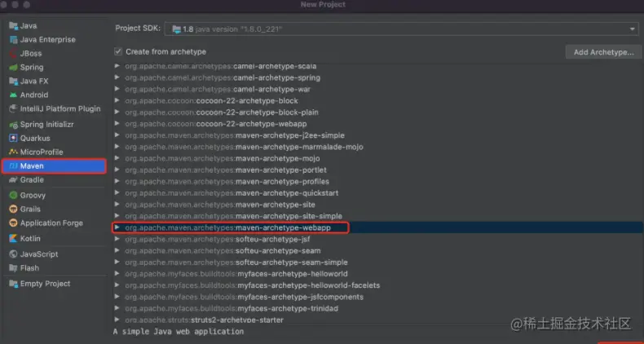Click the Java project type icon
The image size is (644, 344).
(13, 26)
